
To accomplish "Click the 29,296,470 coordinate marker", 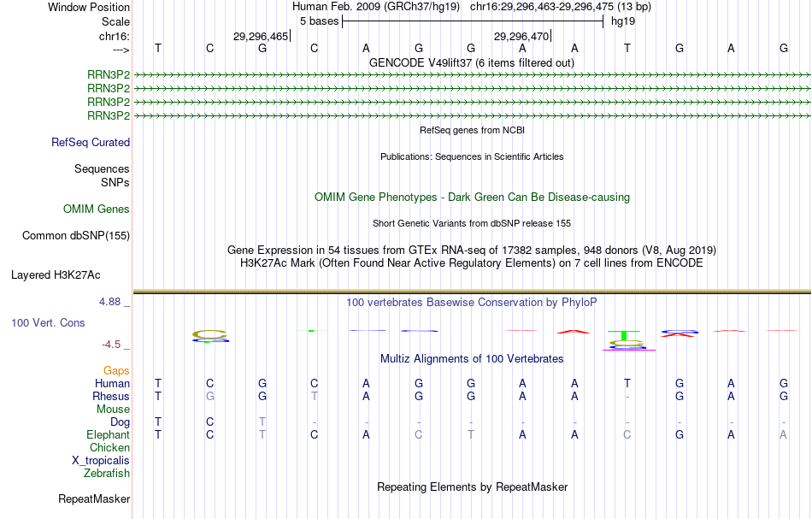I will click(x=521, y=36).
